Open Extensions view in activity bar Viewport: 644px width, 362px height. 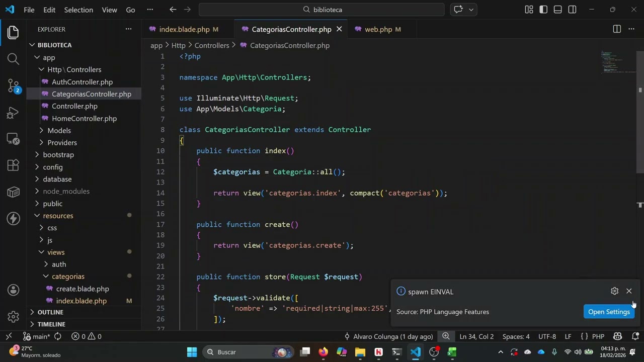point(13,165)
